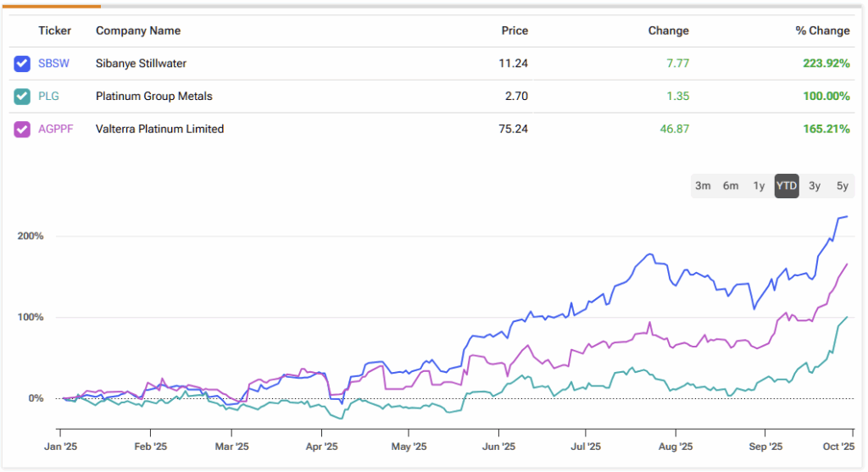Open the AGPPF ticker link
Viewport: 868px width, 472px height.
[56, 130]
